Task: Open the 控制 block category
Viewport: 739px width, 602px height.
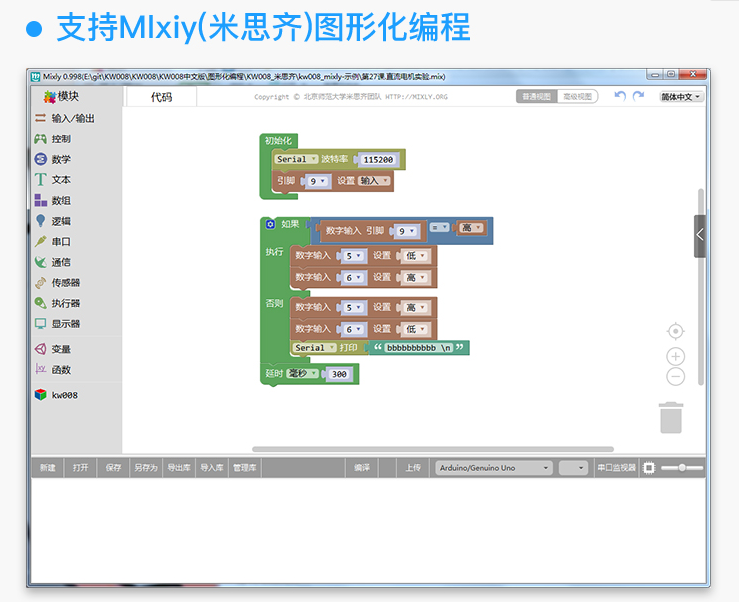Action: click(x=53, y=139)
